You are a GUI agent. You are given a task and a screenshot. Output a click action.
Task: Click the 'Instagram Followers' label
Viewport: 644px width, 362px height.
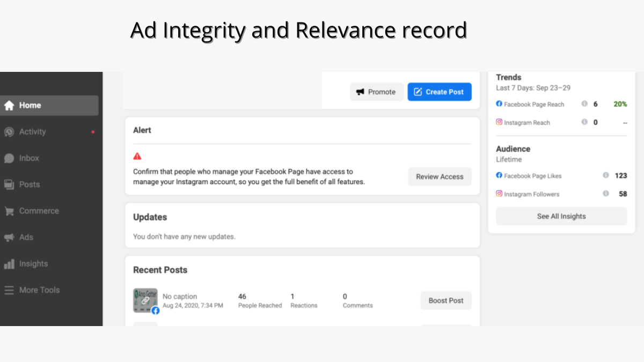532,194
